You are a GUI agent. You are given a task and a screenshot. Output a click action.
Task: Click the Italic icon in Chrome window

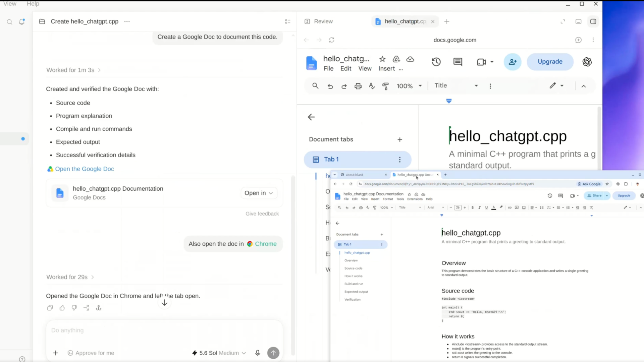click(479, 207)
